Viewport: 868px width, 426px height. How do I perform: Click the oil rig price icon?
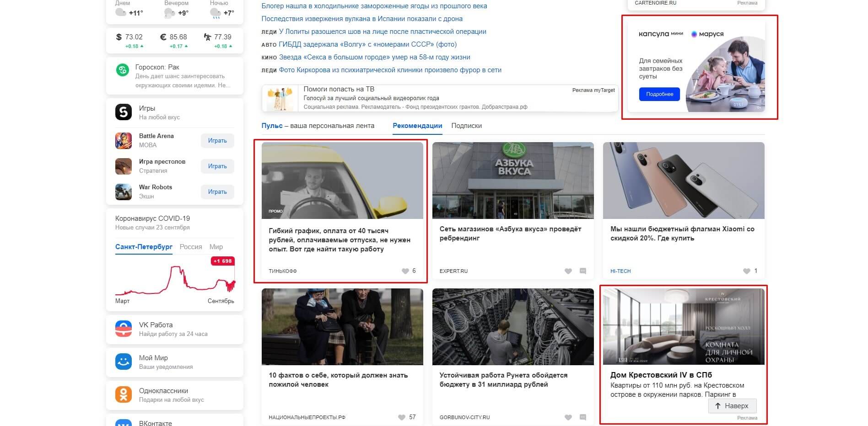point(207,37)
